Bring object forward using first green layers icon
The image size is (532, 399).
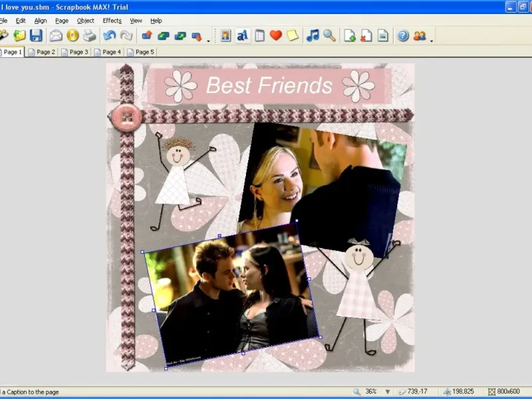click(x=164, y=36)
